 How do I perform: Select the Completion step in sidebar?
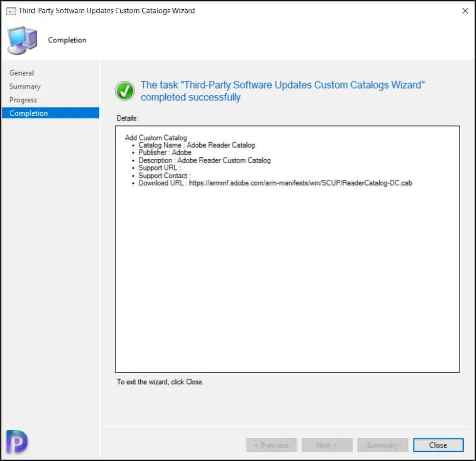(x=50, y=113)
